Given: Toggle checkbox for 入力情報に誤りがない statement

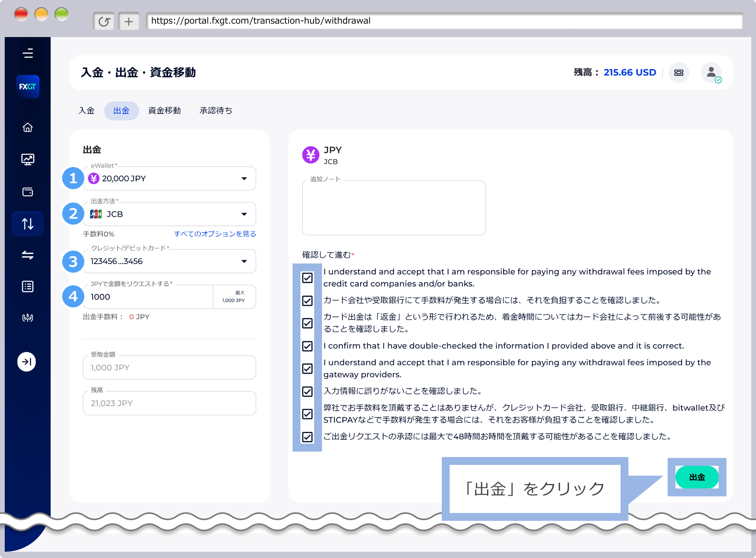Looking at the screenshot, I should pyautogui.click(x=307, y=391).
